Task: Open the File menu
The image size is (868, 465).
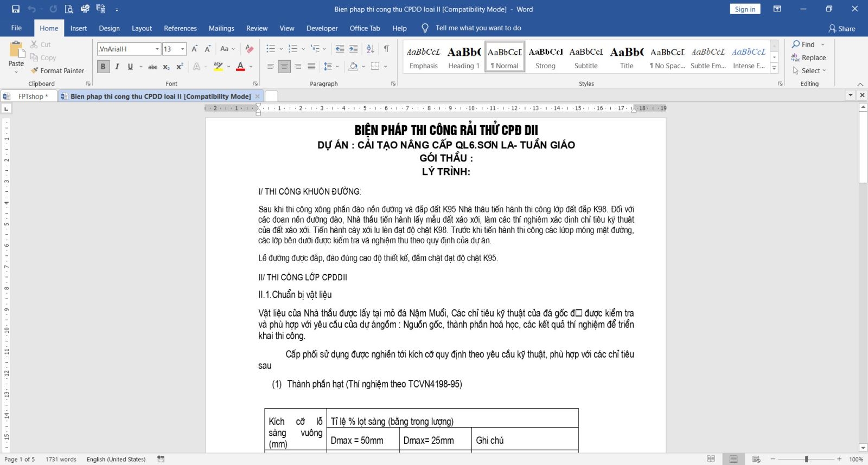Action: (16, 28)
